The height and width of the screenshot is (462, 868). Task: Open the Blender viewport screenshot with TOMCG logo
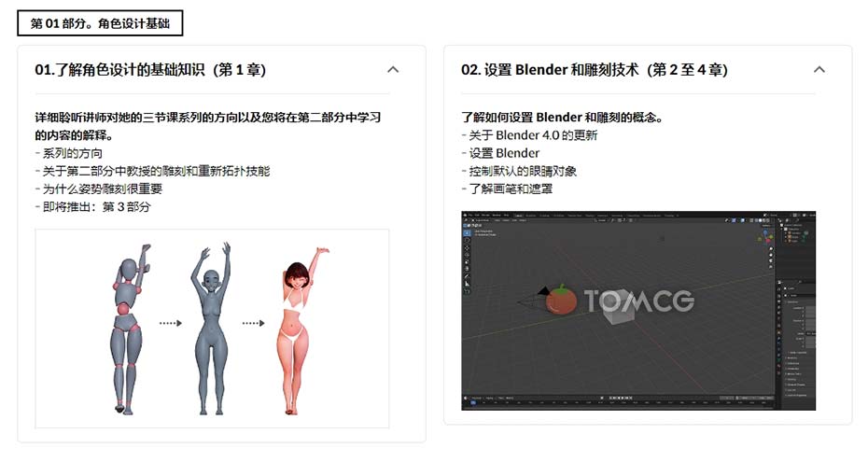[x=638, y=311]
